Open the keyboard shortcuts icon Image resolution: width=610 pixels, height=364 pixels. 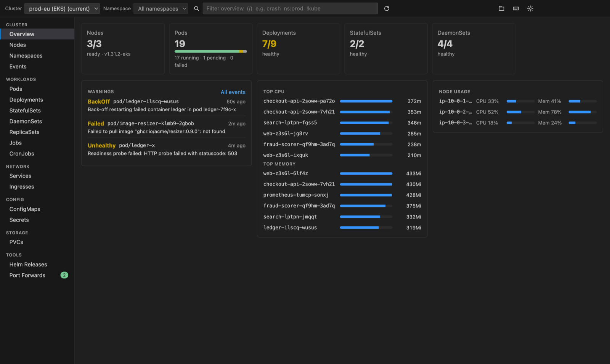click(x=516, y=8)
